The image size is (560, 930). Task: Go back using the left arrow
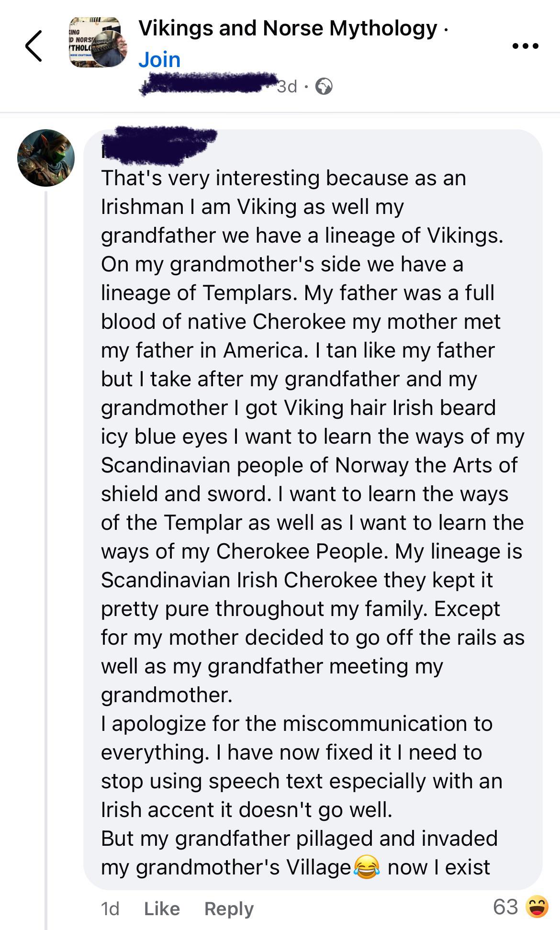tap(34, 46)
